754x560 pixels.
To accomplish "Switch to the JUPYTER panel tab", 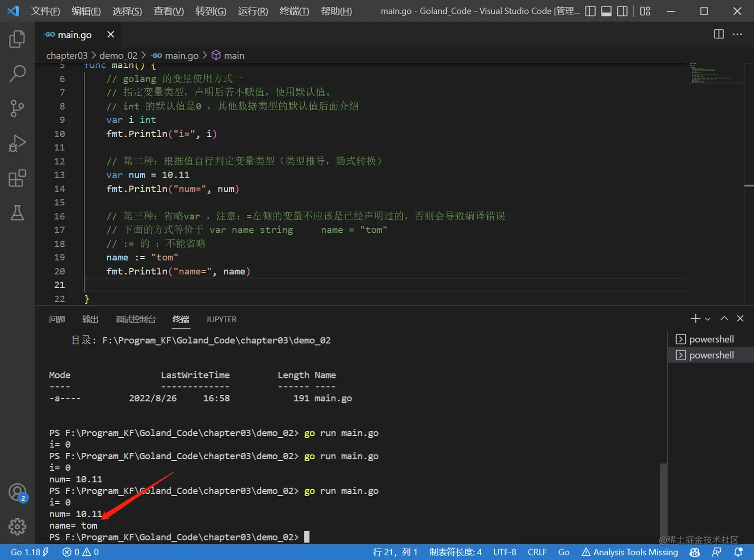I will point(221,319).
